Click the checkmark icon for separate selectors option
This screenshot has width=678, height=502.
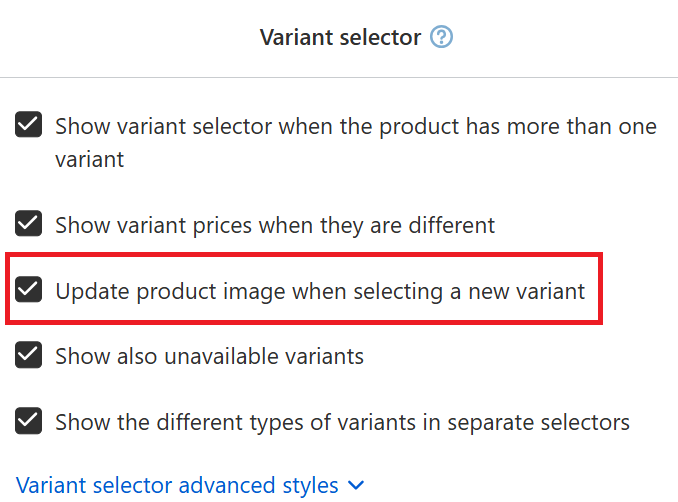(x=29, y=421)
